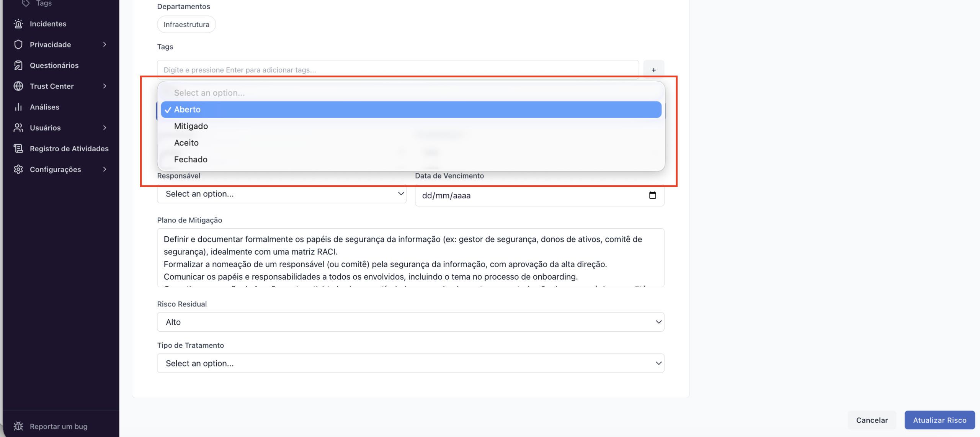The image size is (980, 437).
Task: Click the Cancelar button
Action: tap(872, 420)
